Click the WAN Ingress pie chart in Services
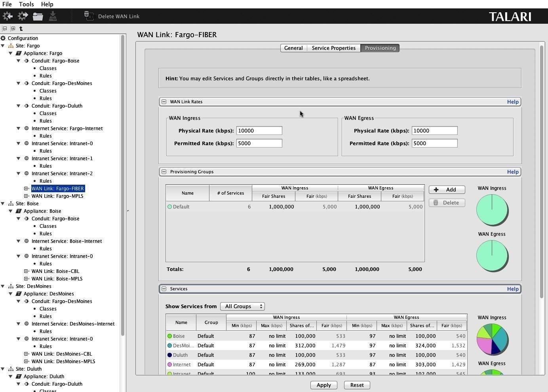548x392 pixels. (x=492, y=339)
